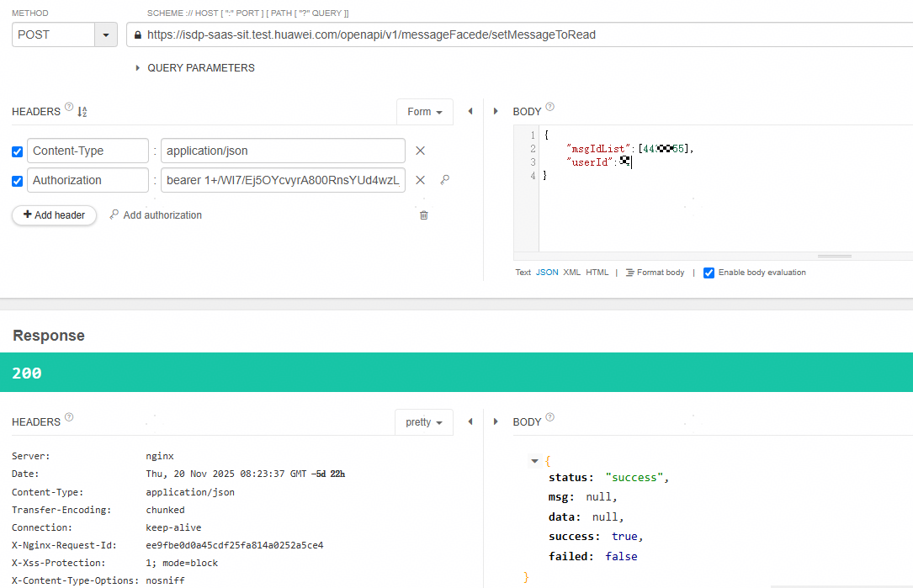913x588 pixels.
Task: Click Add authorization link
Action: tap(156, 215)
